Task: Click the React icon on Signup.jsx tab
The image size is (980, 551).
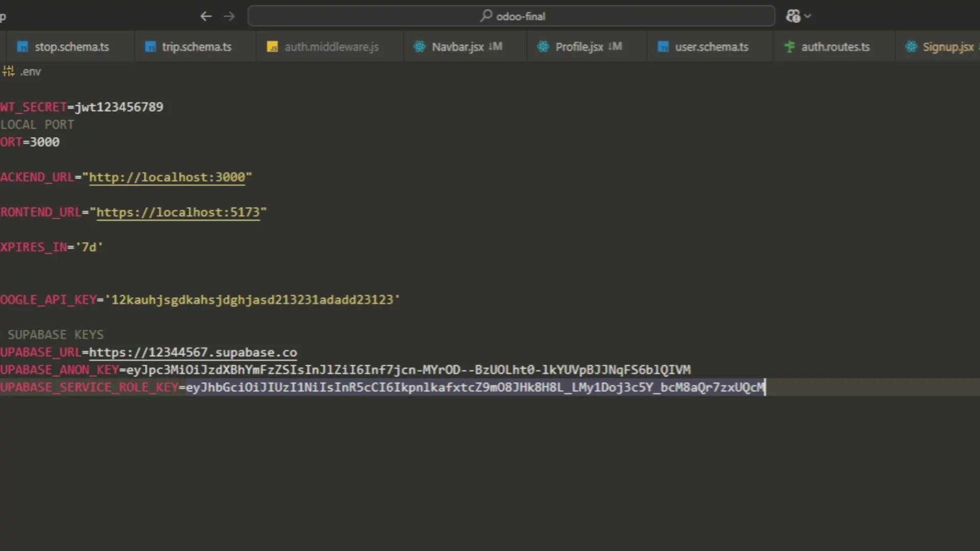Action: pos(912,46)
